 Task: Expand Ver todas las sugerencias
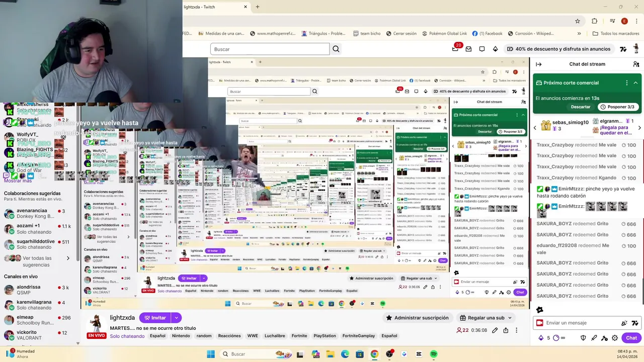coord(38,261)
